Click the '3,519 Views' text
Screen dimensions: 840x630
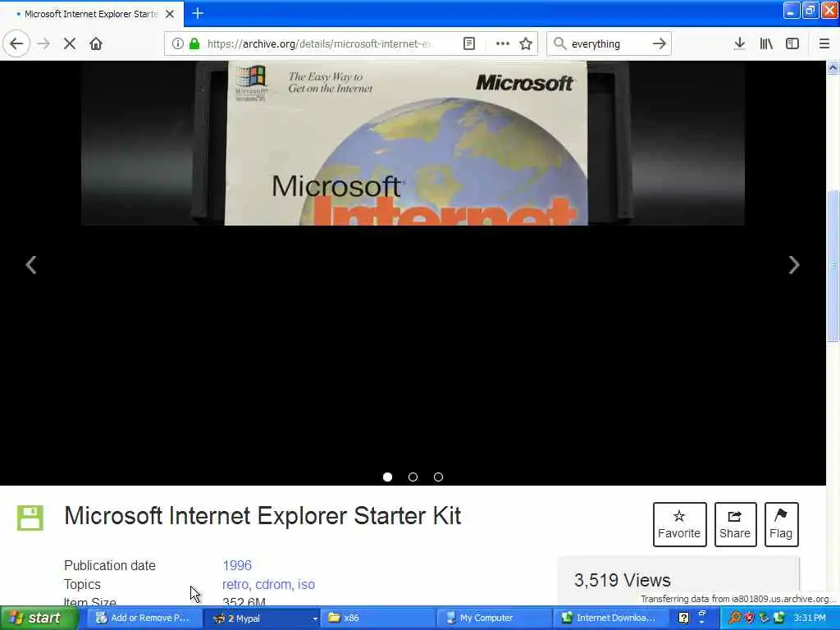[x=623, y=580]
